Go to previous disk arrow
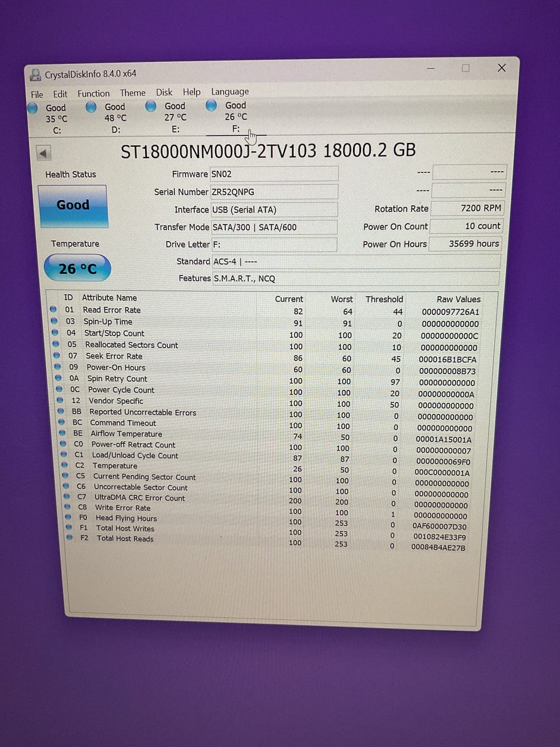This screenshot has height=747, width=560. [x=43, y=153]
